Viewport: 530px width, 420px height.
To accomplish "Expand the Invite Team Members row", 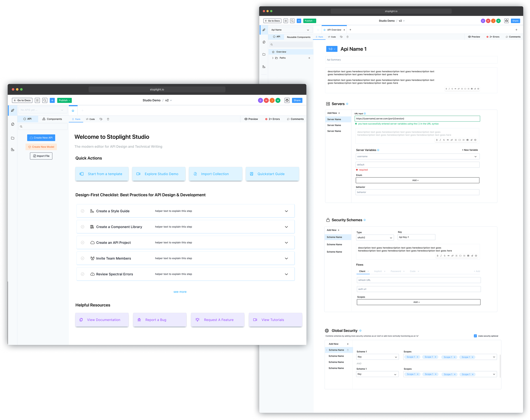I will click(x=286, y=258).
